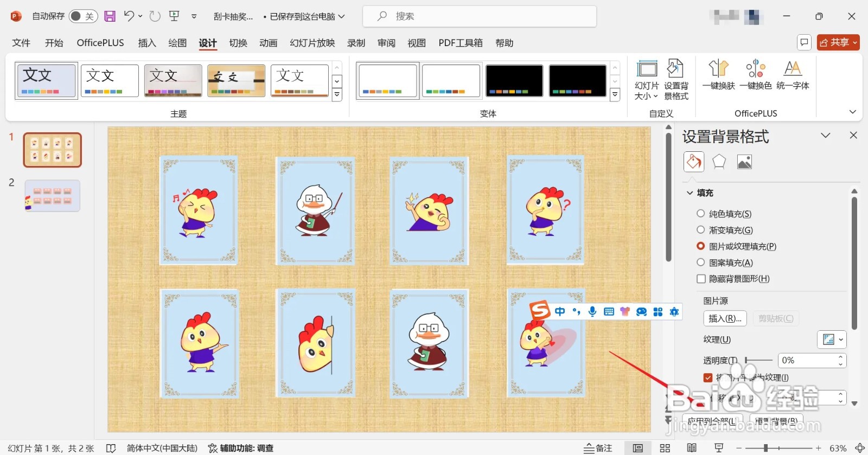The width and height of the screenshot is (868, 455).
Task: Click the zoom in plus button
Action: coord(819,448)
